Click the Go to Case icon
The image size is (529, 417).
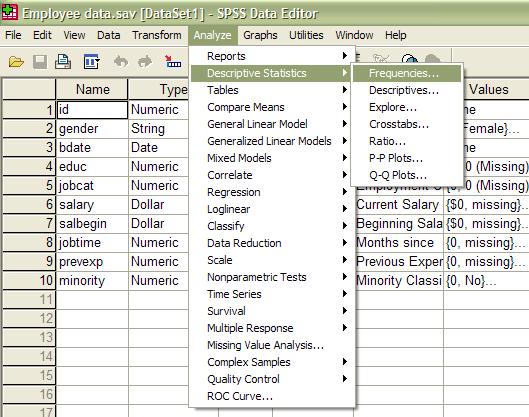(173, 61)
